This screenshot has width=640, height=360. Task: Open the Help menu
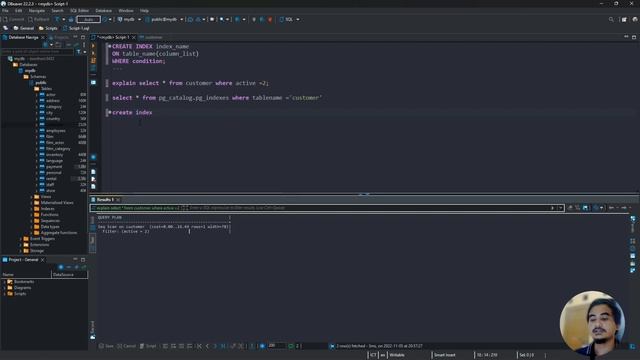(x=144, y=11)
